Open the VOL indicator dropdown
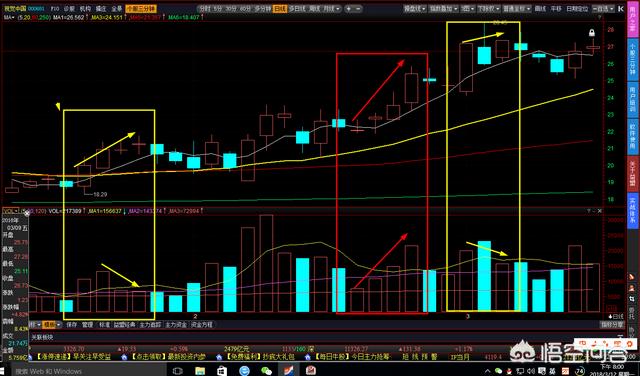Image resolution: width=640 pixels, height=376 pixels. pos(10,211)
